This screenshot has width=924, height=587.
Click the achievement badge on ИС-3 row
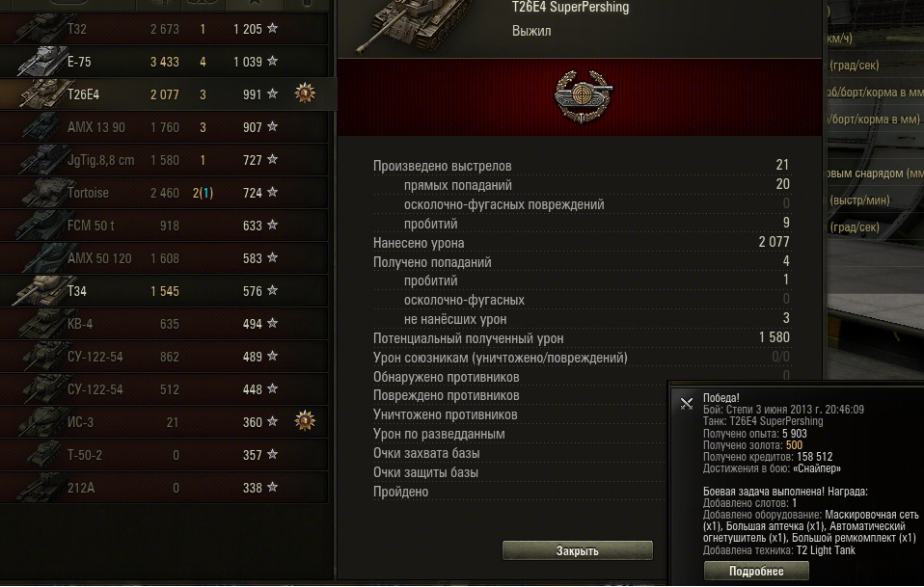(x=305, y=420)
